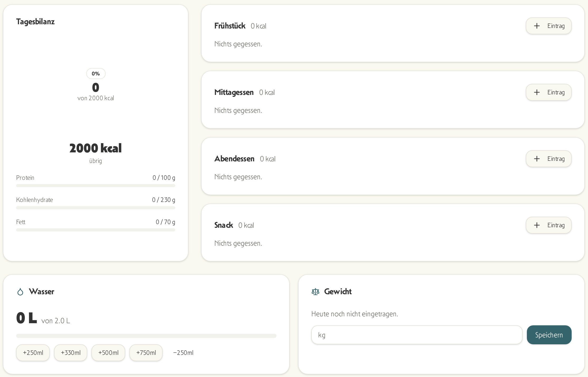The width and height of the screenshot is (588, 377).
Task: Click "Nichts gegessen." under Snack
Action: point(238,243)
